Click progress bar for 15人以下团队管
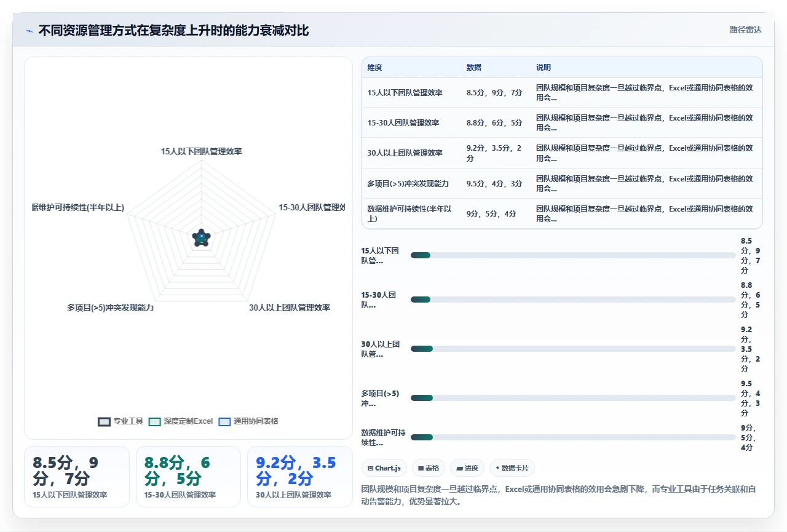This screenshot has width=787, height=532. click(573, 255)
